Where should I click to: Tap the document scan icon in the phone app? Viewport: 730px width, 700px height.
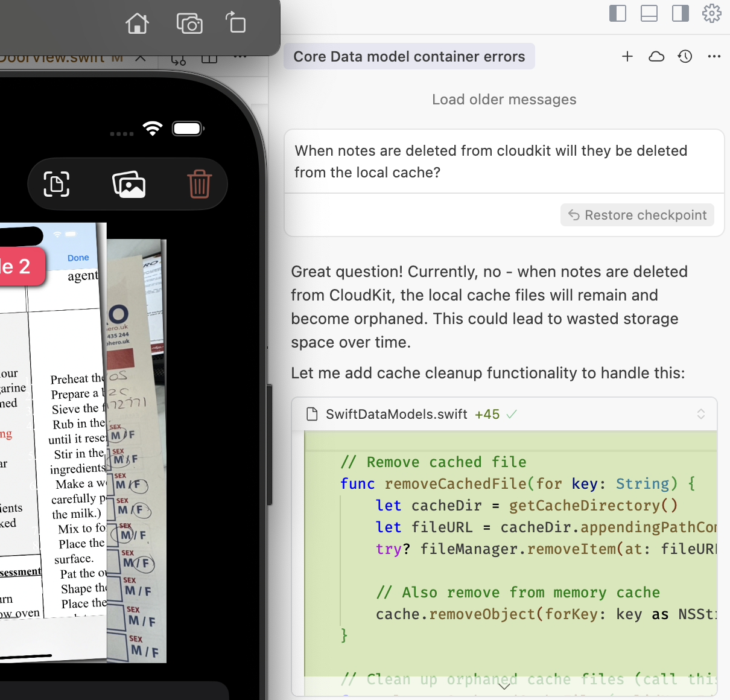(57, 184)
